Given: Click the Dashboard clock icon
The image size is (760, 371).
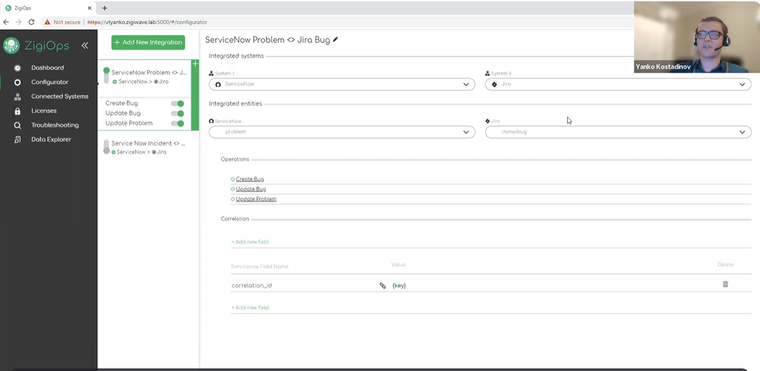Looking at the screenshot, I should coord(17,68).
